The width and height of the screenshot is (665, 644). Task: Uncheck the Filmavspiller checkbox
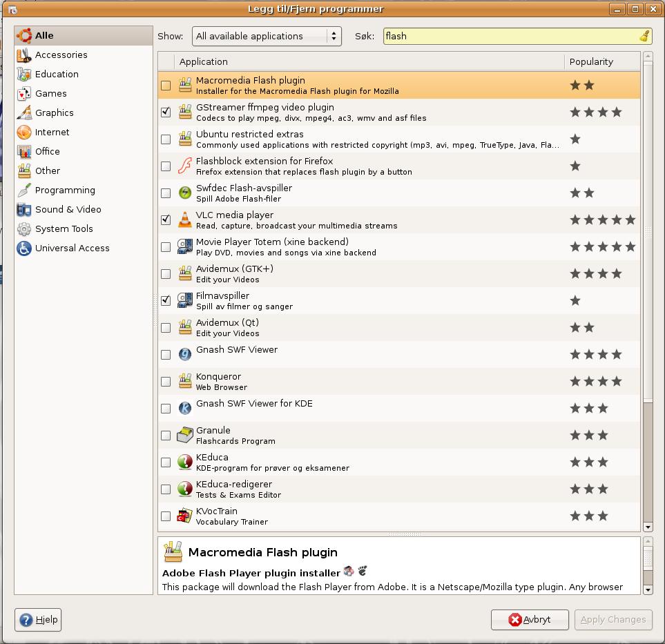point(166,300)
